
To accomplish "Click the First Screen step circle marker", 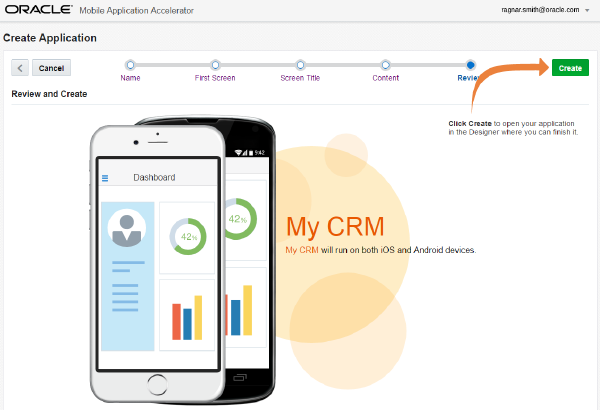I will click(x=215, y=65).
